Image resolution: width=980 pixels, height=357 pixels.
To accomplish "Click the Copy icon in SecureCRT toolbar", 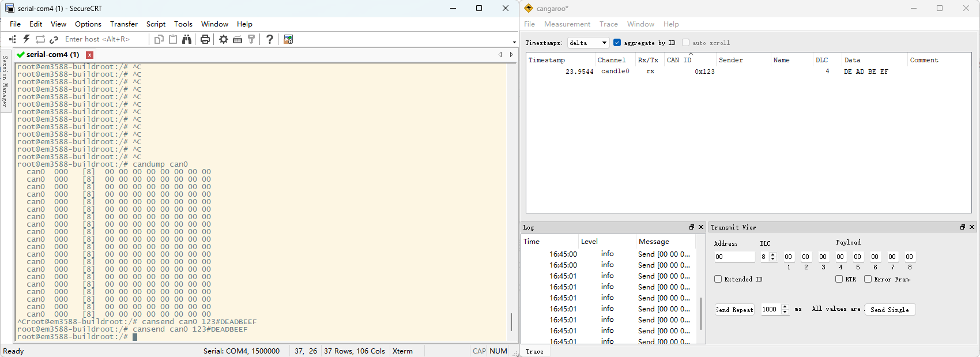I will pos(159,39).
